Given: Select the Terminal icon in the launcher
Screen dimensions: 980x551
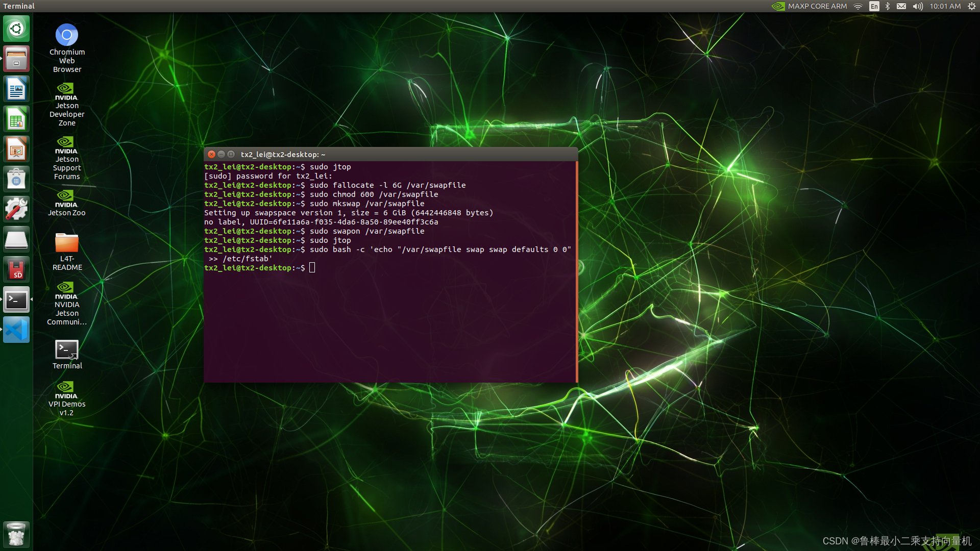Looking at the screenshot, I should click(x=16, y=299).
